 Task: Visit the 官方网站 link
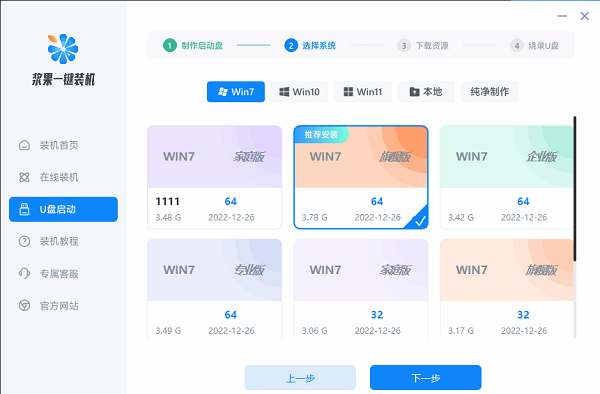64,306
